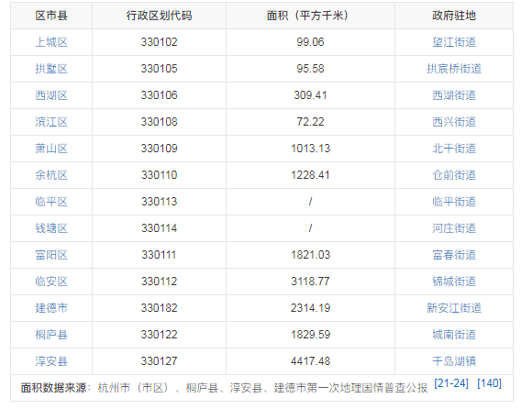
Task: Open the 望江街道 government seat link
Action: click(x=454, y=42)
